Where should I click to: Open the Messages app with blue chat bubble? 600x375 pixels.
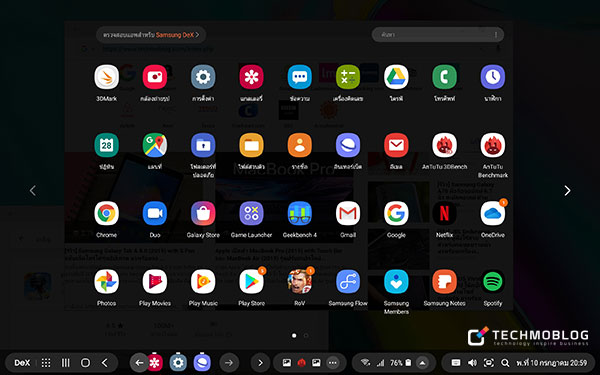pyautogui.click(x=300, y=77)
